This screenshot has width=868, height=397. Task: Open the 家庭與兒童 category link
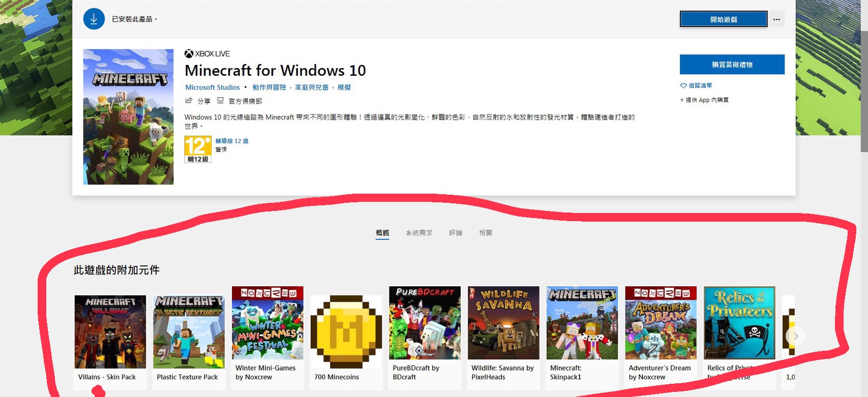(312, 87)
